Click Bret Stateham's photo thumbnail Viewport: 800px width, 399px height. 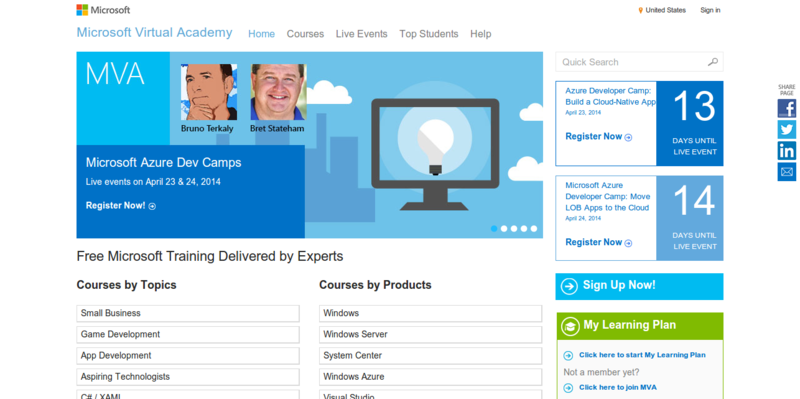click(279, 92)
